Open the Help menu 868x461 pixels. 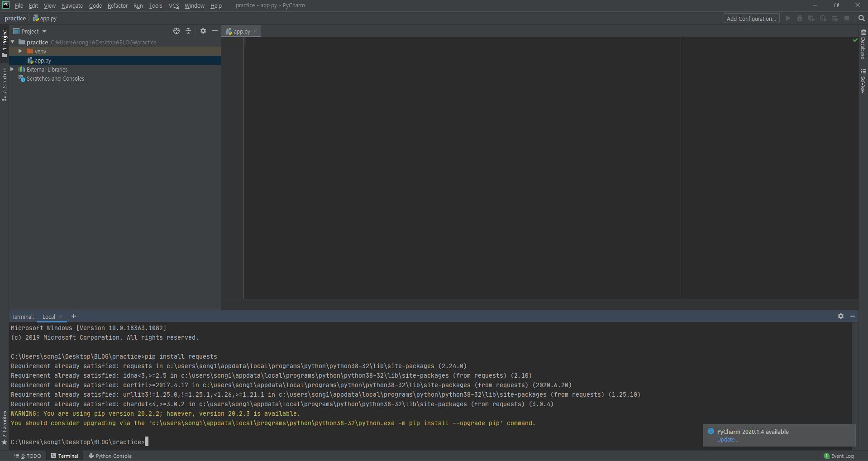tap(216, 5)
